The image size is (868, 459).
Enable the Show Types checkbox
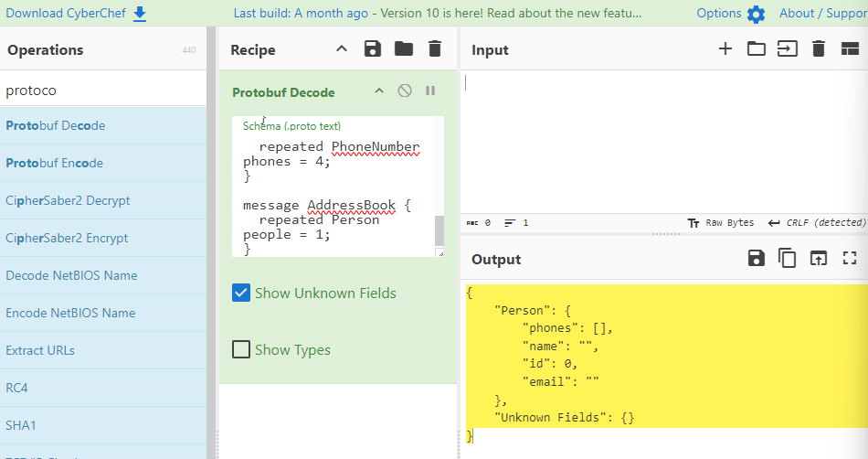[x=241, y=350]
